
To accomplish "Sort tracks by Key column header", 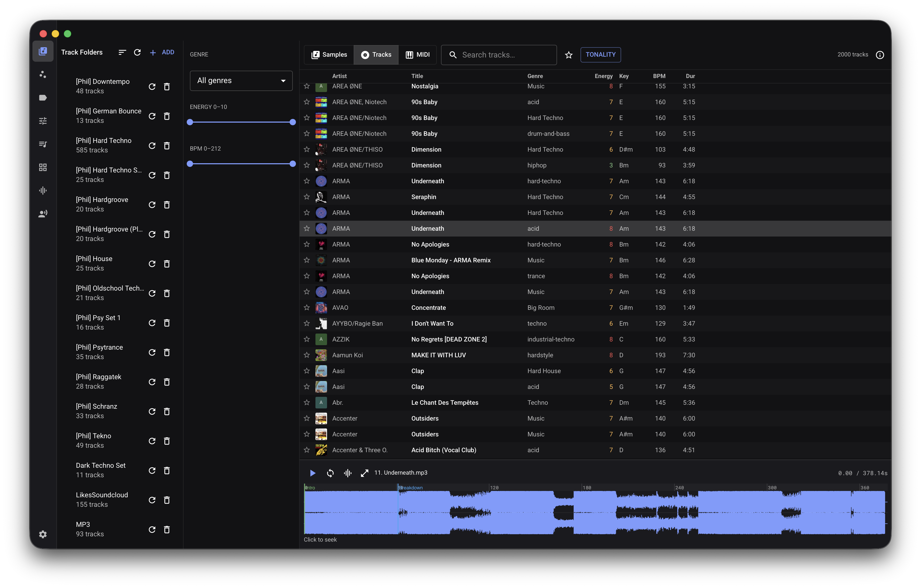I will [623, 76].
